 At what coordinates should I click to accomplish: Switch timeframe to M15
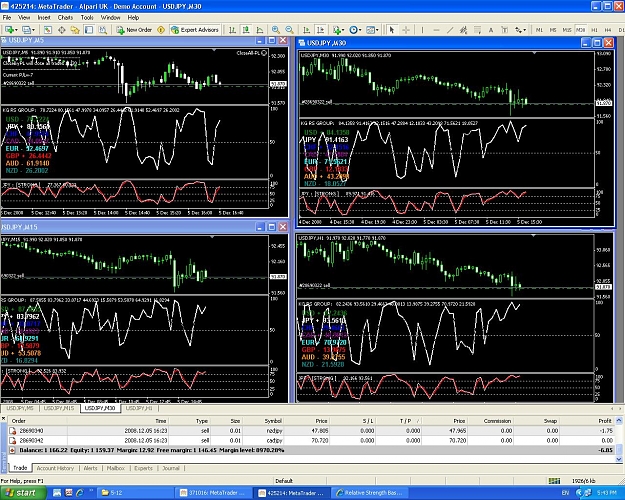click(x=566, y=30)
